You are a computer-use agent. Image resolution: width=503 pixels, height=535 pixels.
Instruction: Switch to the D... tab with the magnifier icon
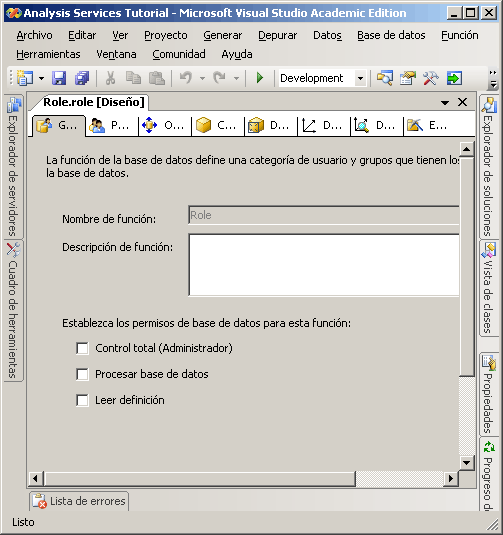coord(376,126)
